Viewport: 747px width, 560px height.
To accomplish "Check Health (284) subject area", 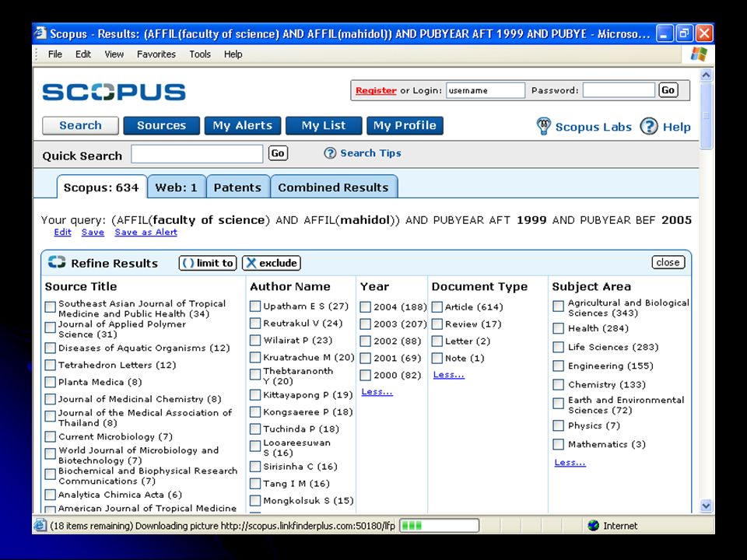I will tap(559, 328).
